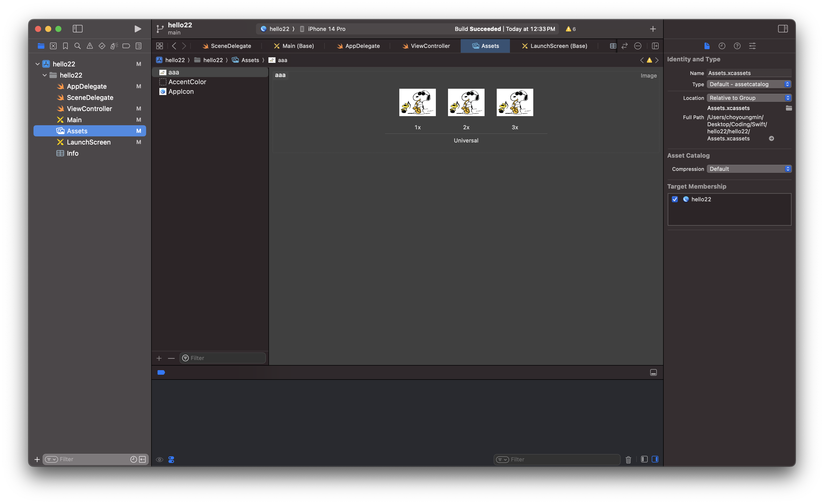Open the Find navigator magnifier icon

(x=78, y=46)
